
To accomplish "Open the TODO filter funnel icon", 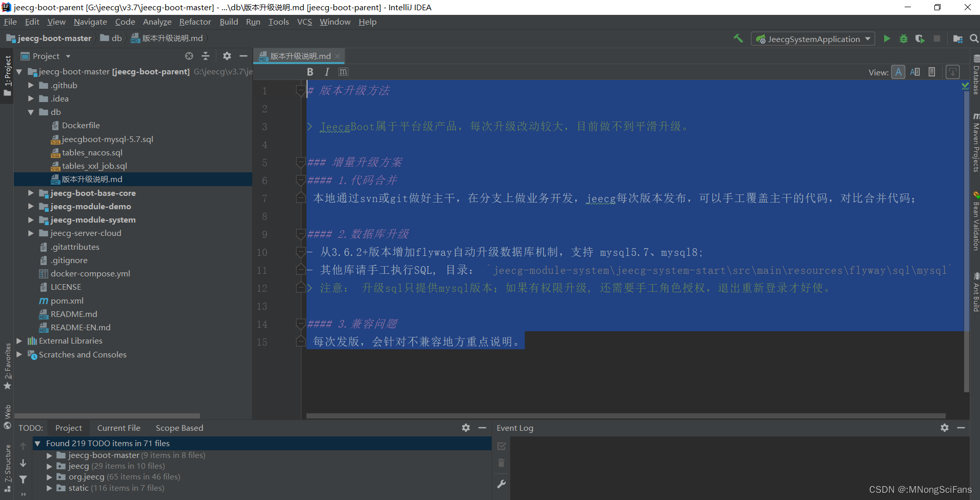I will click(23, 479).
